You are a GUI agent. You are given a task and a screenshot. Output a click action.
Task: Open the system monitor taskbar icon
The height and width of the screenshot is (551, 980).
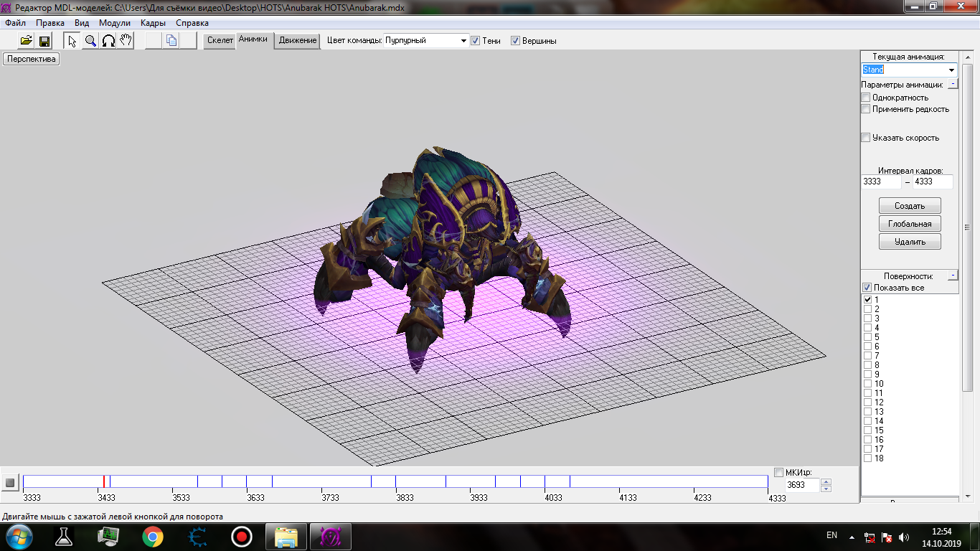[108, 536]
